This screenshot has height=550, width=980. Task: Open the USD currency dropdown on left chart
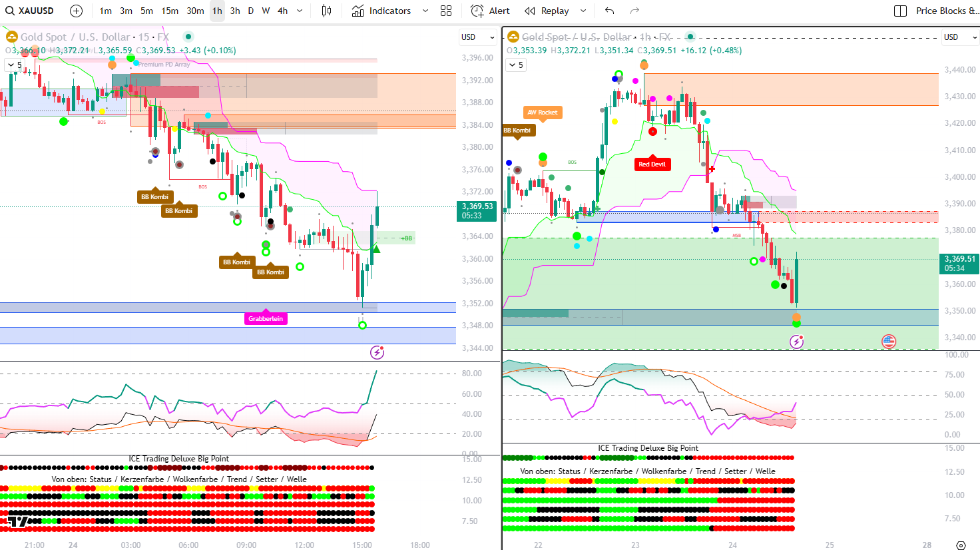click(x=477, y=37)
